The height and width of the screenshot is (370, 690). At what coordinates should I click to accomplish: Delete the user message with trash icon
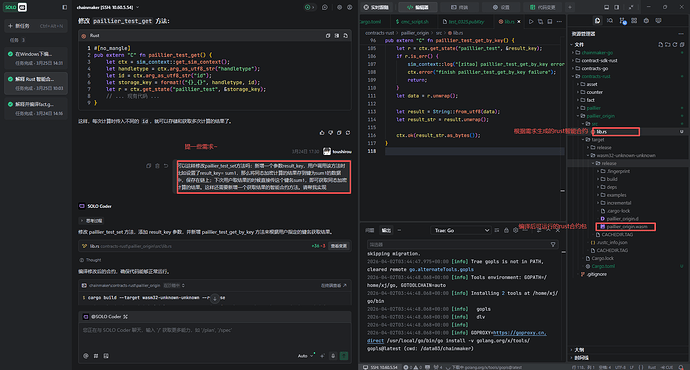(157, 166)
